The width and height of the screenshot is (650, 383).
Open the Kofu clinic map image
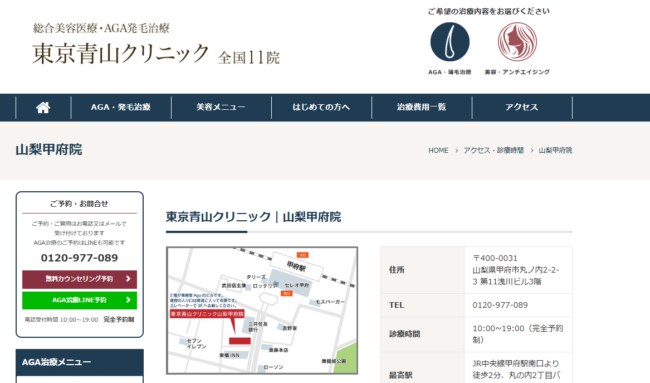coord(262,310)
